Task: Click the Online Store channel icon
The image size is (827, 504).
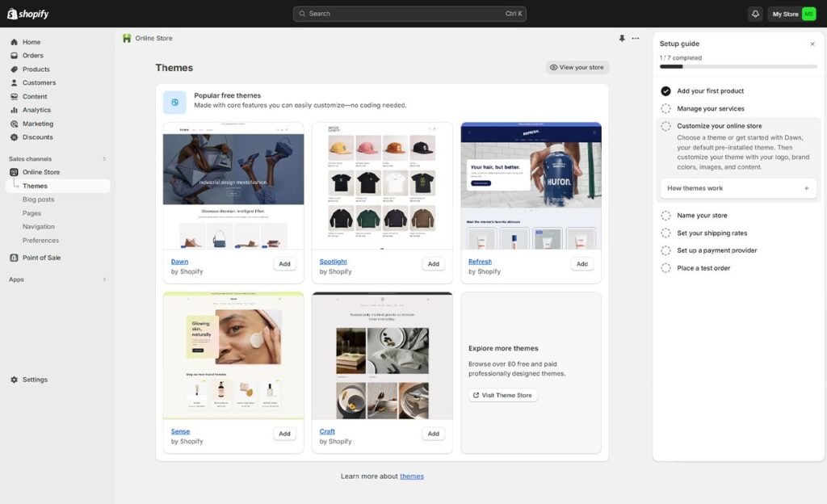Action: (15, 172)
